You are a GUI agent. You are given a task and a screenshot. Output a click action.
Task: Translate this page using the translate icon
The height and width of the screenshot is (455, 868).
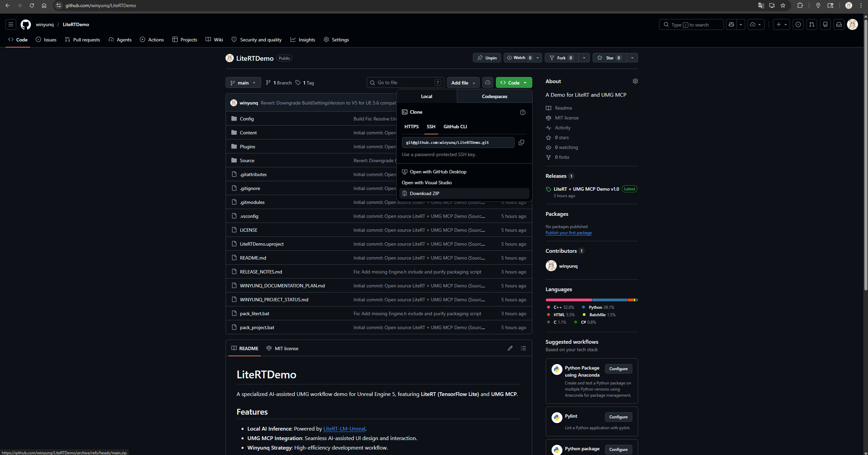(x=761, y=5)
